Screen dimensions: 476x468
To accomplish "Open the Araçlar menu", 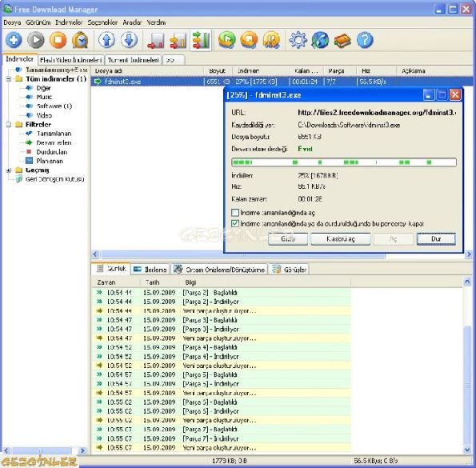I will click(132, 22).
